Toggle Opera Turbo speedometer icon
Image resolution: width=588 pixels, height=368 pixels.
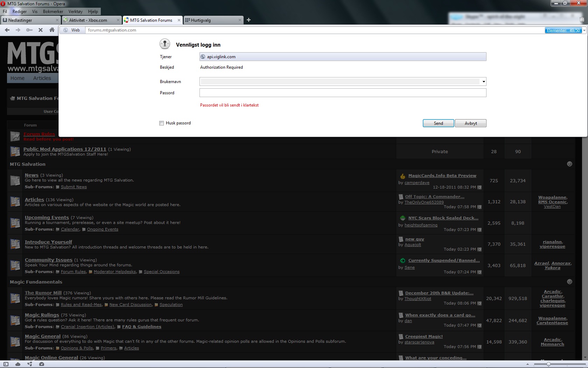pos(42,364)
